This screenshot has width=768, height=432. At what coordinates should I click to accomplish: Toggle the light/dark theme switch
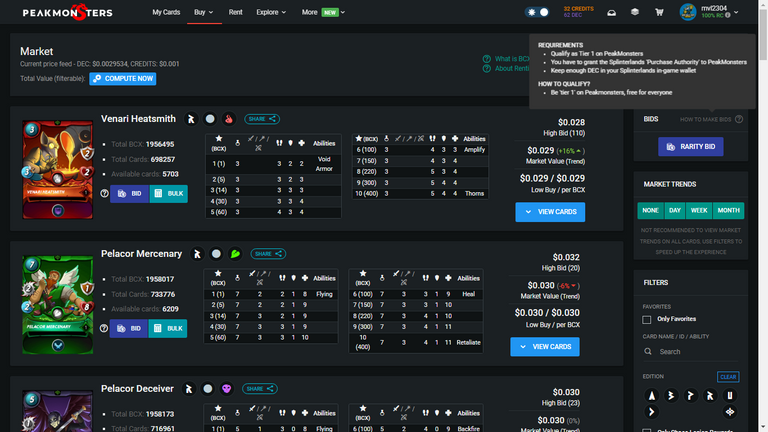(x=537, y=12)
